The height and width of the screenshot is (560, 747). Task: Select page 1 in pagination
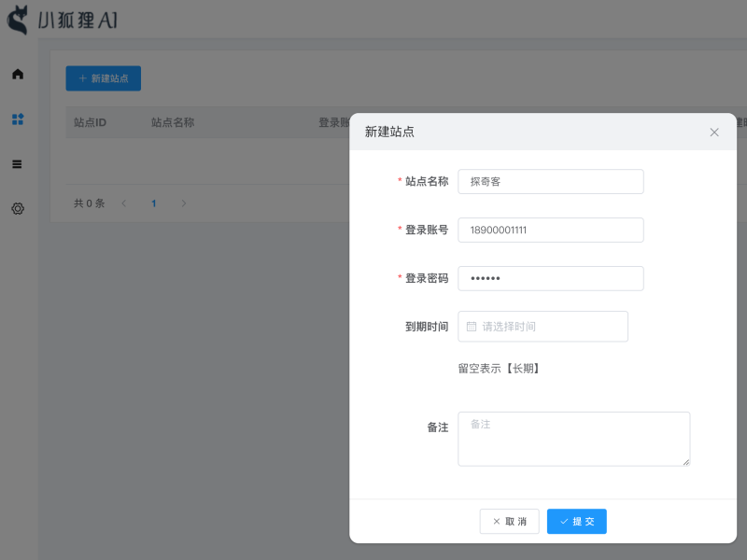point(154,203)
